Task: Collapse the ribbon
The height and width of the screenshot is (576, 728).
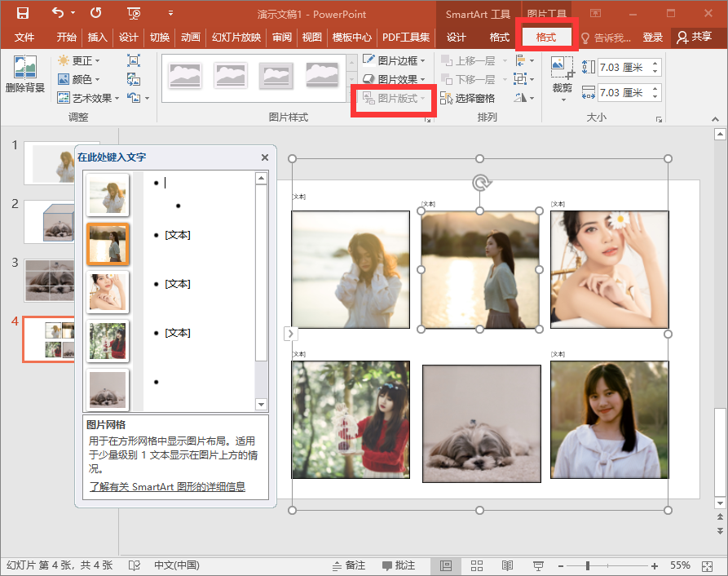Action: pos(715,119)
